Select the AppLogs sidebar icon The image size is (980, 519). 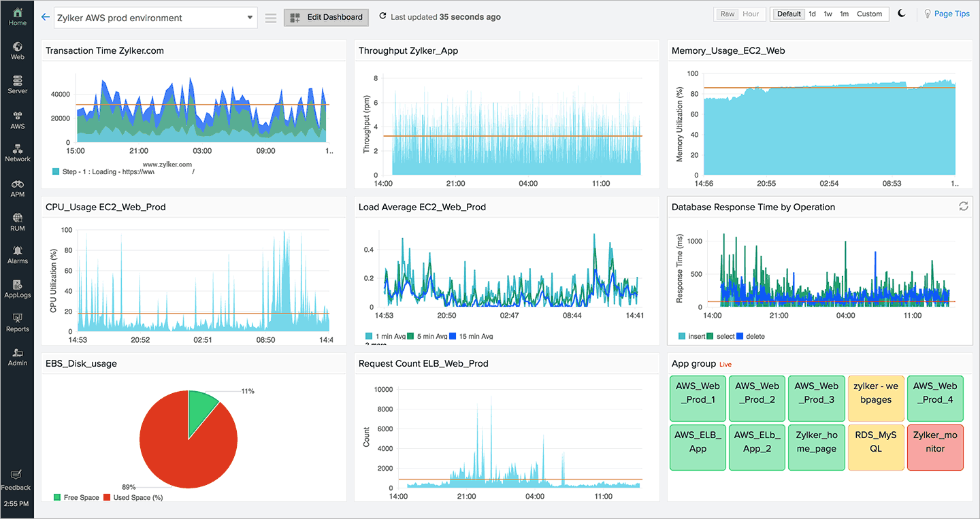(x=17, y=288)
